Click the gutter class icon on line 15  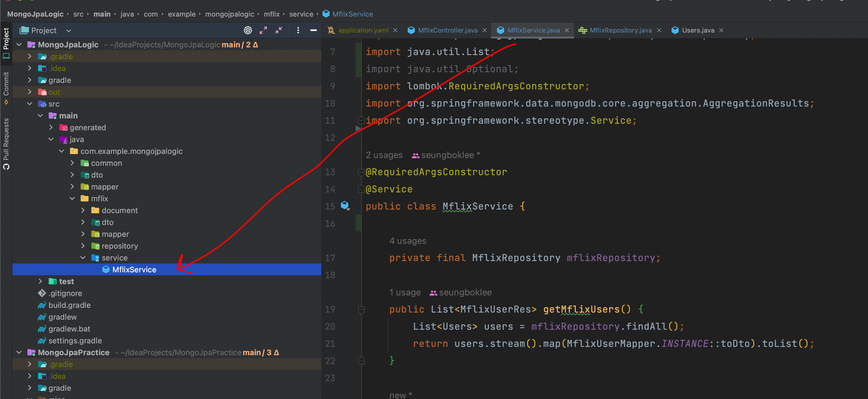point(345,205)
